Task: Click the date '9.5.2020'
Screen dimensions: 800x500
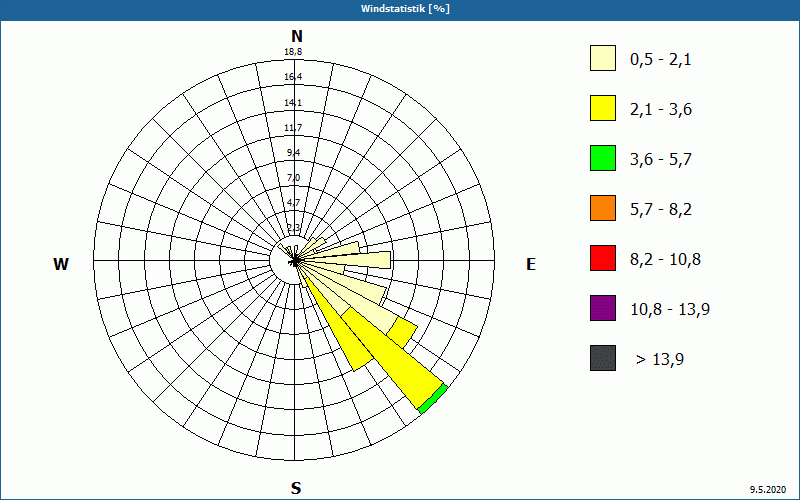Action: (x=767, y=489)
